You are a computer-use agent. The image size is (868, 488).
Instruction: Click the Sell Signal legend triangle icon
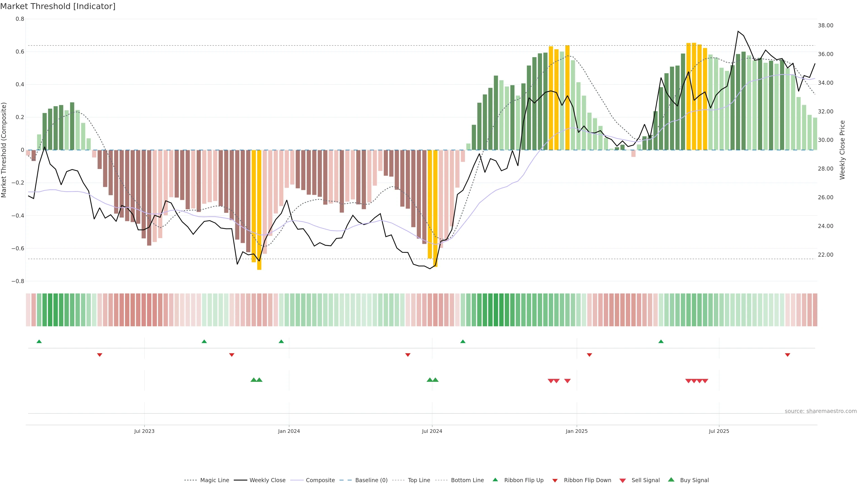[x=622, y=481]
